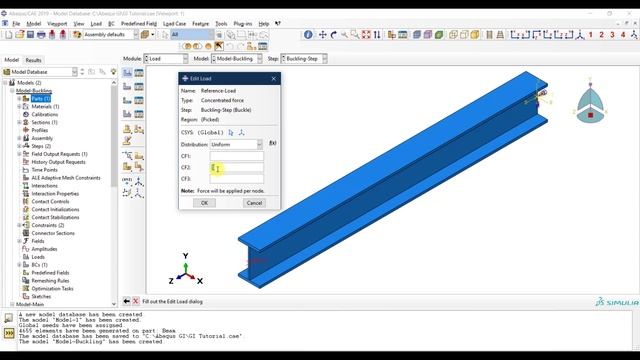This screenshot has height=360, width=640.
Task: Click the Create Boundary Condition icon
Action: (x=127, y=87)
